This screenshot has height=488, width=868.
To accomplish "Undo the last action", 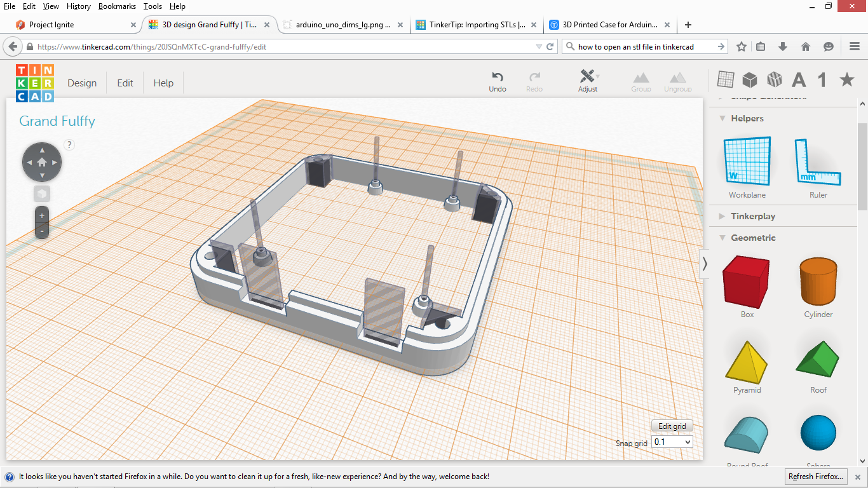I will (498, 81).
